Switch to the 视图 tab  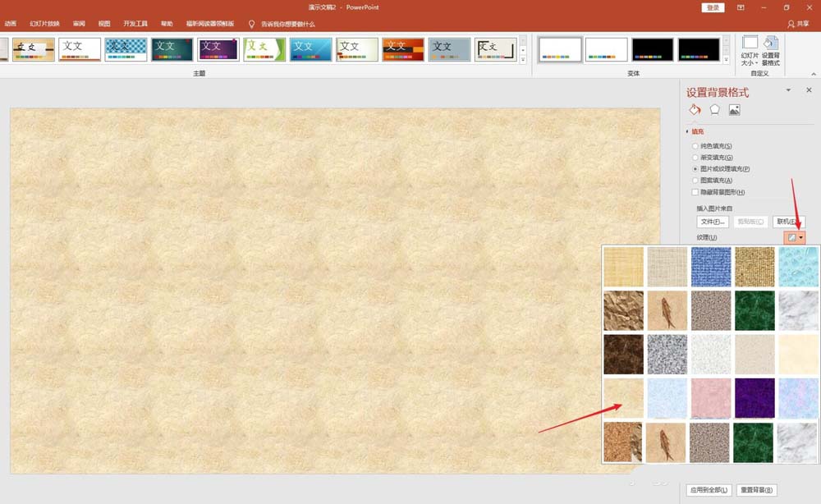[x=104, y=24]
